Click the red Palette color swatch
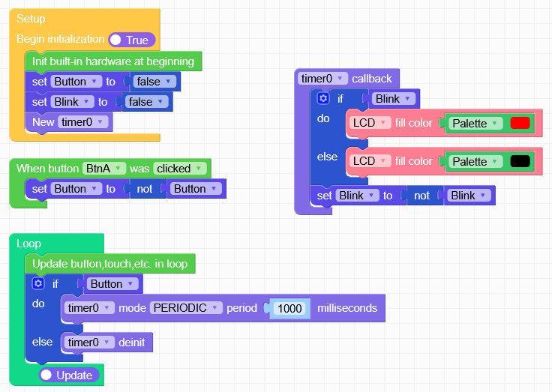Viewport: 552px width, 392px height. [520, 123]
